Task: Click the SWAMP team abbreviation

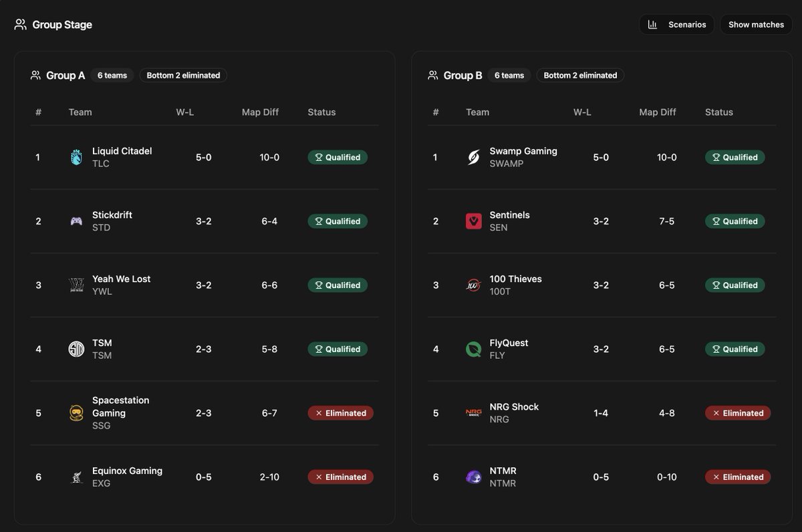Action: 507,164
